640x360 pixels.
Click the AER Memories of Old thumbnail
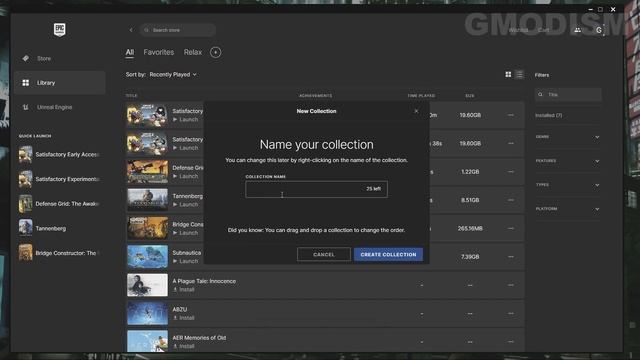tap(147, 341)
